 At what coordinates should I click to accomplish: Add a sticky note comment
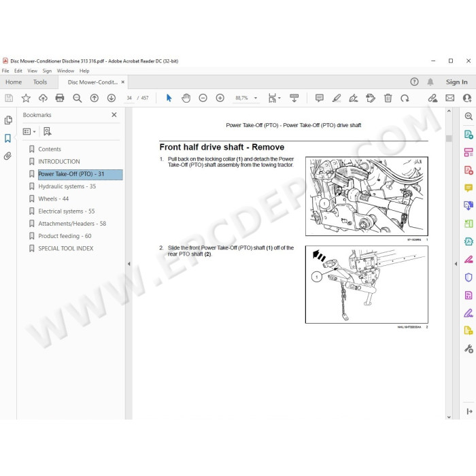[319, 98]
